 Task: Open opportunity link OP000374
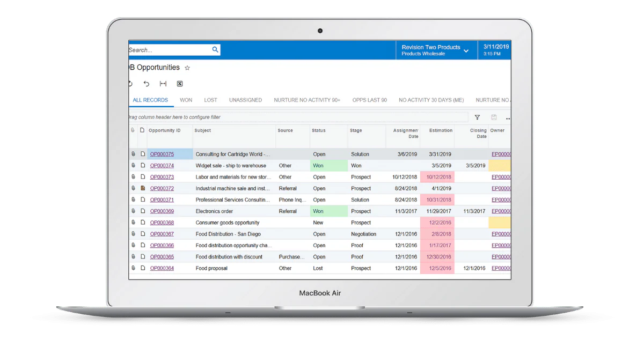(162, 166)
